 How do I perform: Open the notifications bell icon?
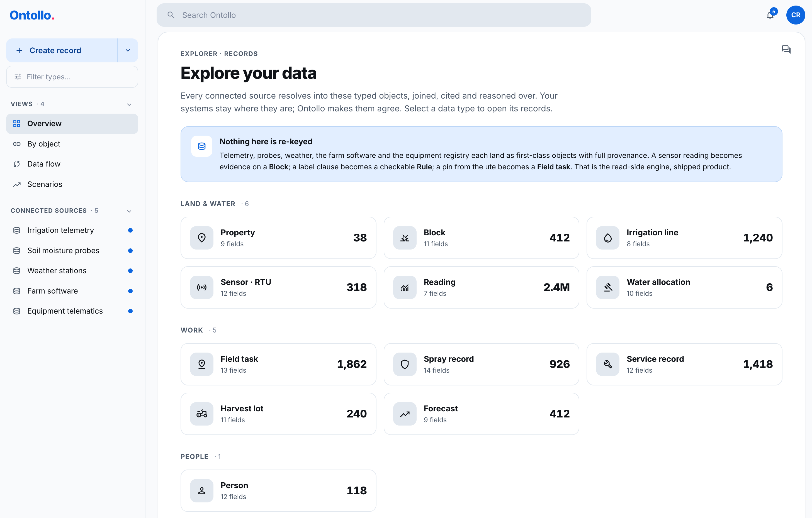pyautogui.click(x=770, y=15)
